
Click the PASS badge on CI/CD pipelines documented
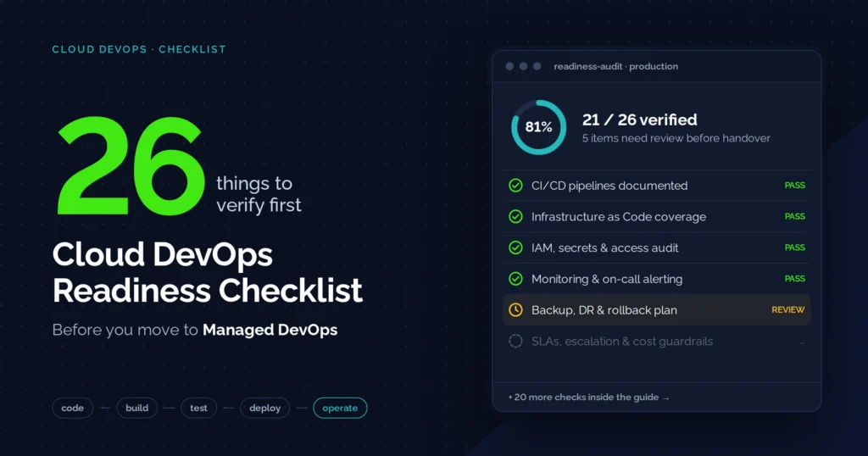[795, 186]
